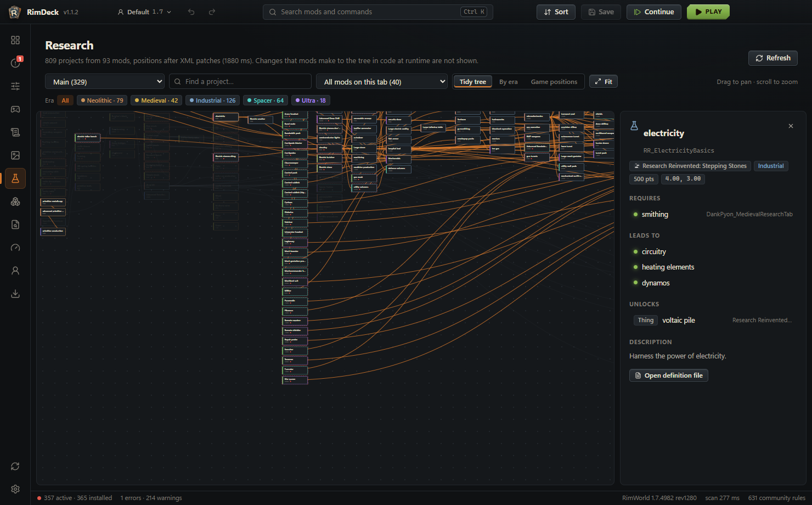The width and height of the screenshot is (812, 505).
Task: Open the scroll list icon in sidebar
Action: coord(15,132)
